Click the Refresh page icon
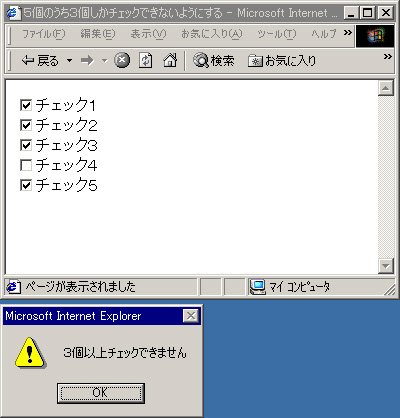Viewport: 400px width, 418px height. click(x=146, y=61)
